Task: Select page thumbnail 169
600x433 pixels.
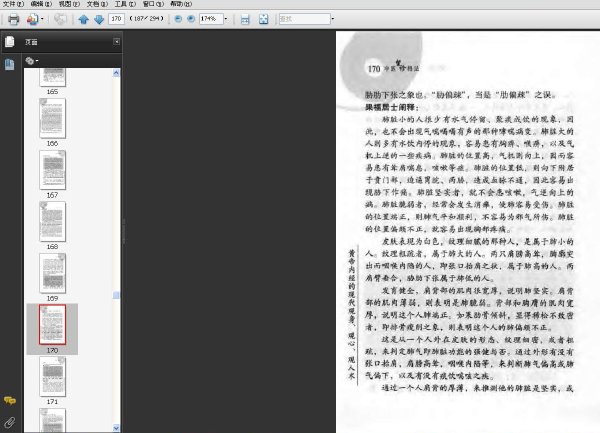Action: coord(52,273)
